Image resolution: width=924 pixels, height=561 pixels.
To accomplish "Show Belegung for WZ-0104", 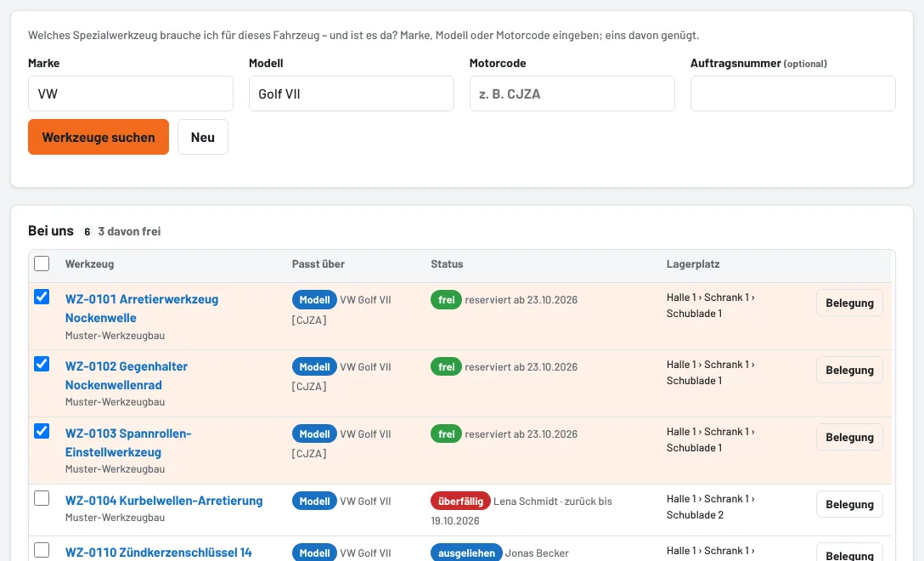I will [849, 504].
